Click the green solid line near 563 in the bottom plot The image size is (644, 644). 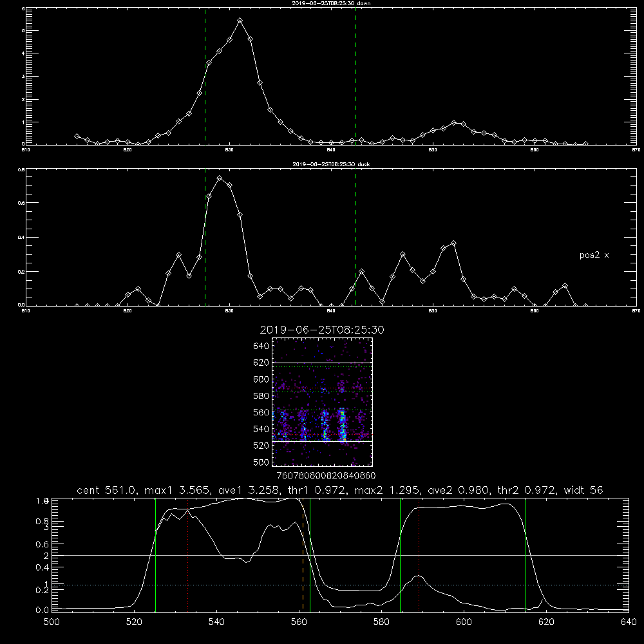310,554
